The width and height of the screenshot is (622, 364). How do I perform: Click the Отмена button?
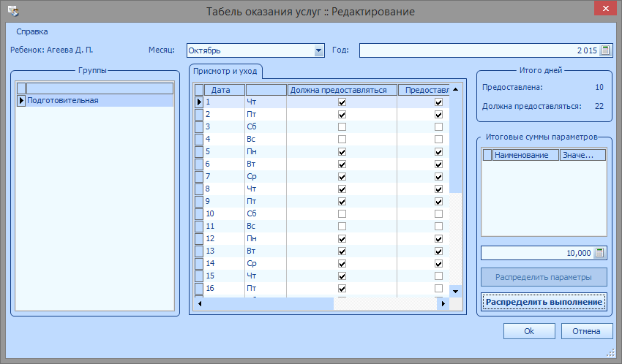[586, 331]
